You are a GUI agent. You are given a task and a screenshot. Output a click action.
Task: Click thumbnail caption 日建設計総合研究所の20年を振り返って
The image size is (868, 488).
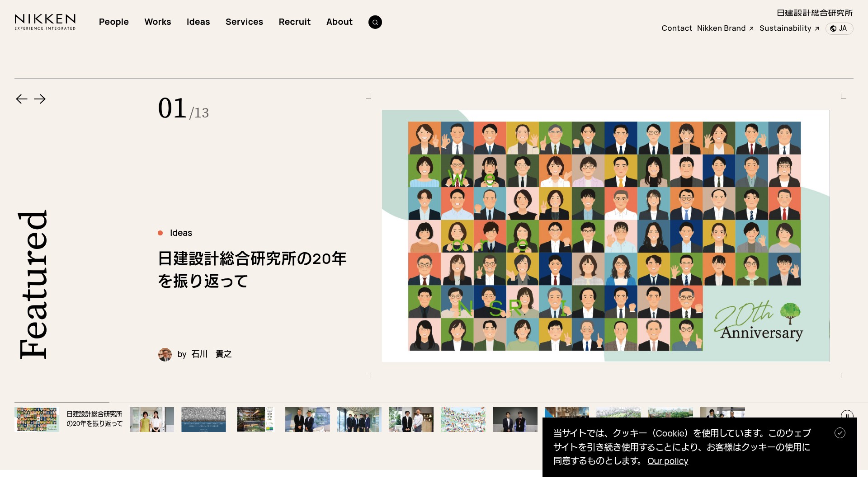click(x=94, y=419)
